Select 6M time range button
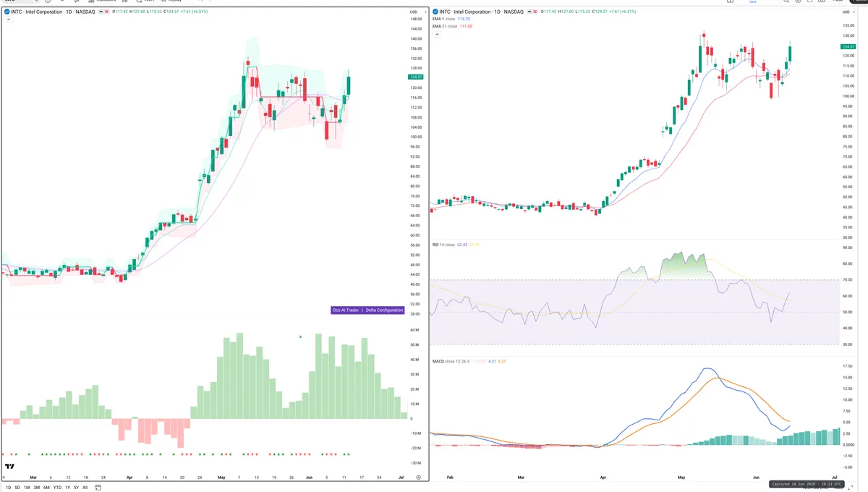868x492 pixels. coord(46,488)
